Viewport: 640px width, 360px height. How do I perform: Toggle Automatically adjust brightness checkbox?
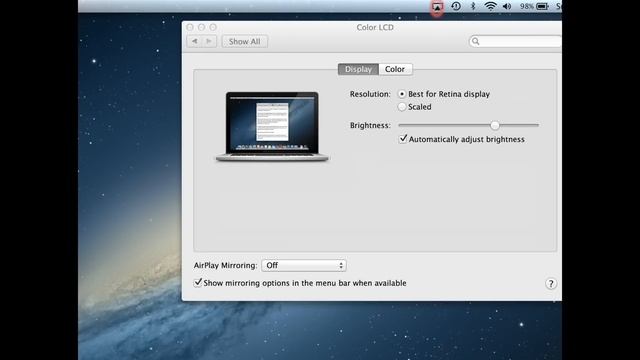click(403, 139)
